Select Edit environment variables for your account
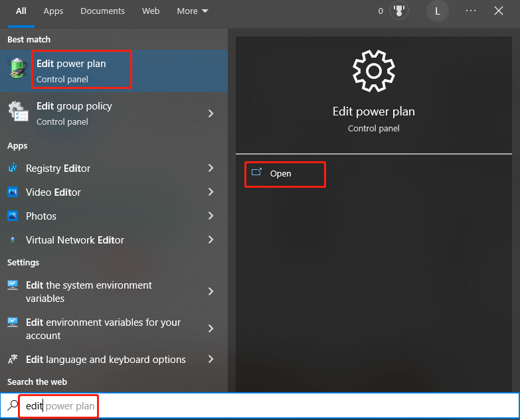This screenshot has height=420, width=520. [114, 328]
